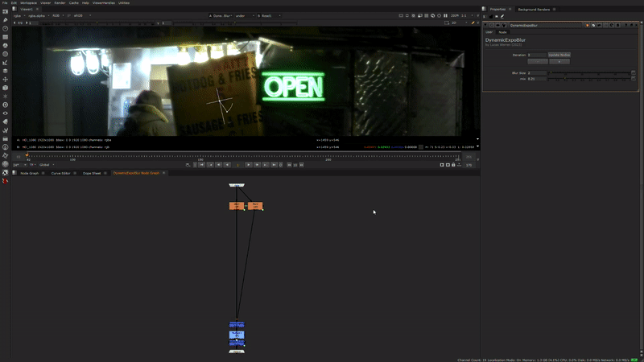The width and height of the screenshot is (644, 362).
Task: Open the Render menu
Action: click(x=60, y=3)
